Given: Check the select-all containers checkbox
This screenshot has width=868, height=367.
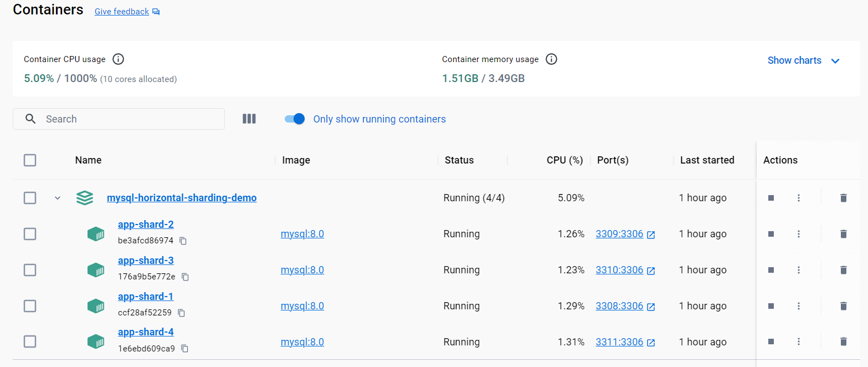Looking at the screenshot, I should point(30,160).
